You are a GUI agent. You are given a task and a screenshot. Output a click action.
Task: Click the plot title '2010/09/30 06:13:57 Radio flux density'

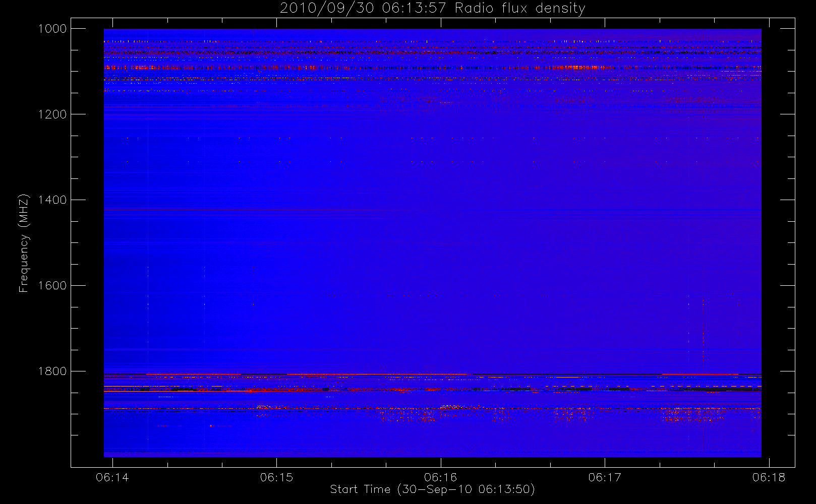pos(432,9)
